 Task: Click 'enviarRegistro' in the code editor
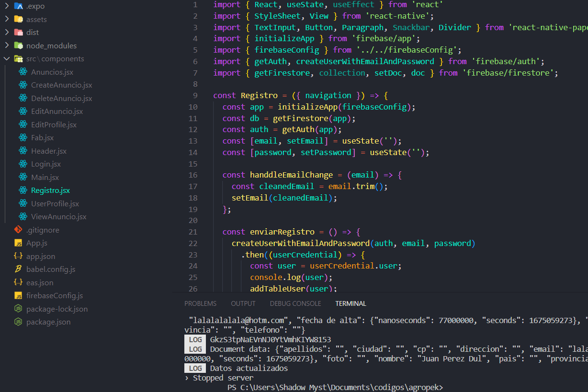[x=282, y=232]
